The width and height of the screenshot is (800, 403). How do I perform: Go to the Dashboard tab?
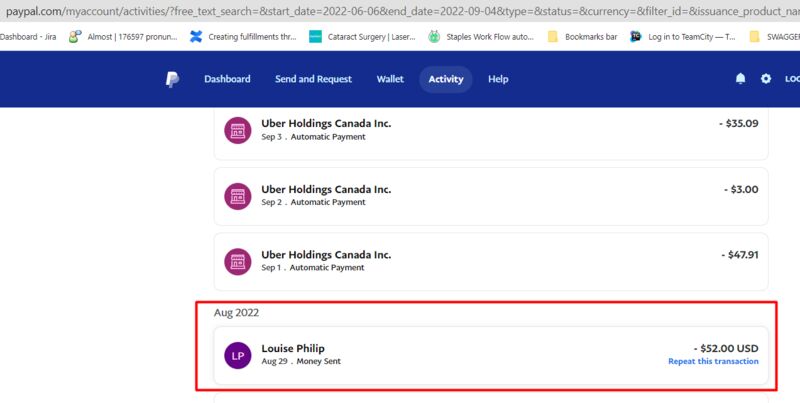tap(227, 79)
